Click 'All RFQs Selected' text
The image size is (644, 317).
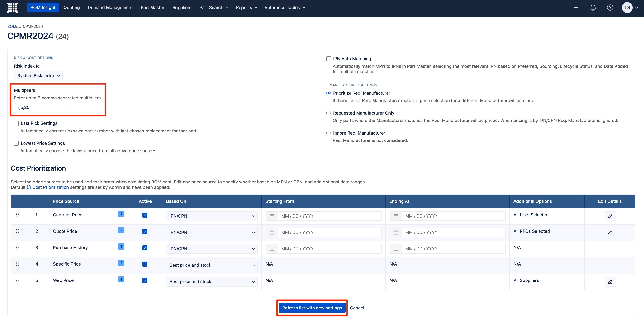[531, 231]
